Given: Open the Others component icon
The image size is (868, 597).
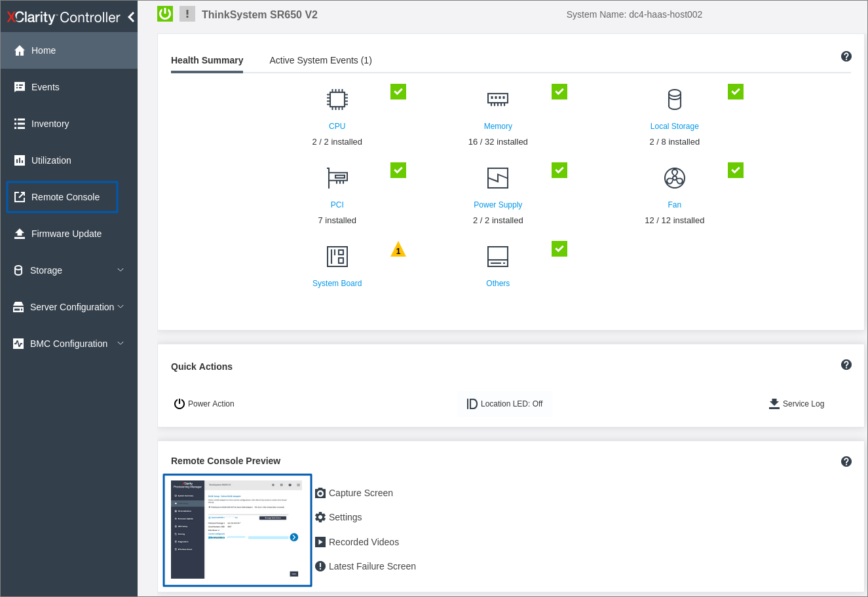Looking at the screenshot, I should [x=498, y=257].
